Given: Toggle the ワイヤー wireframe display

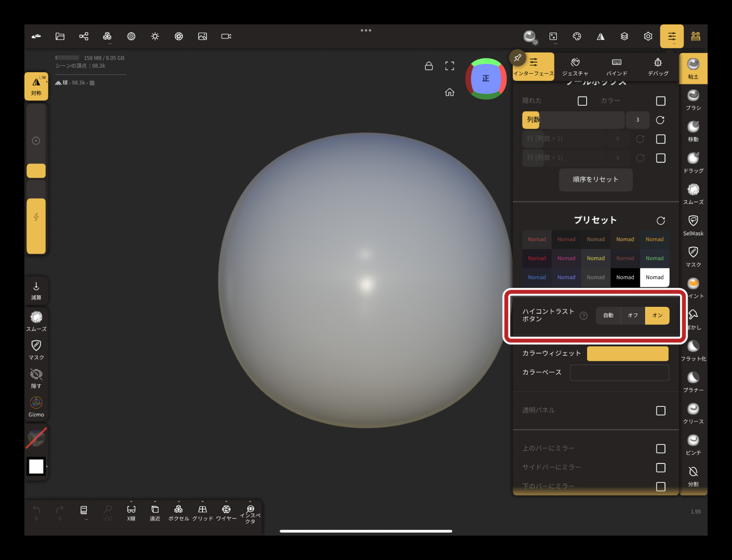Looking at the screenshot, I should point(226,512).
